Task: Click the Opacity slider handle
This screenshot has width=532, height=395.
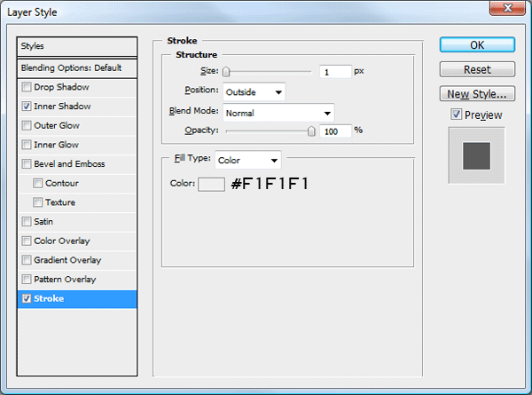Action: point(311,131)
